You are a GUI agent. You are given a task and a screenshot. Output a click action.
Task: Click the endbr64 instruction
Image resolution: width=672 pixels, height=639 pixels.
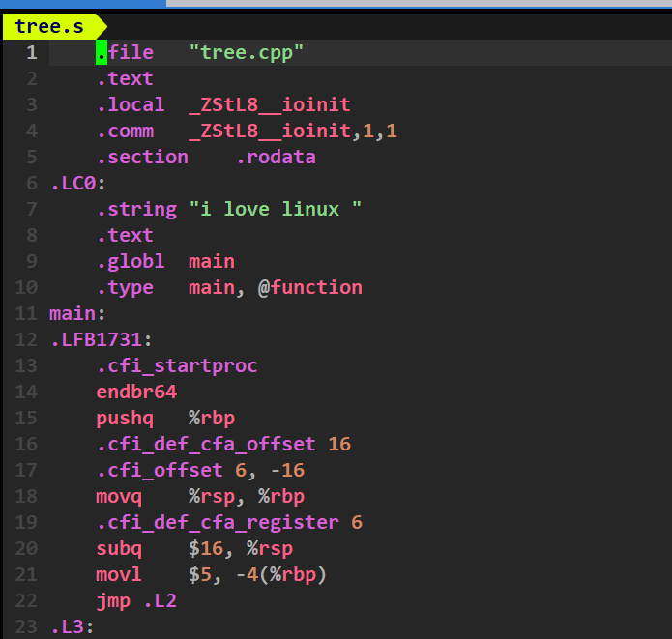click(x=136, y=392)
